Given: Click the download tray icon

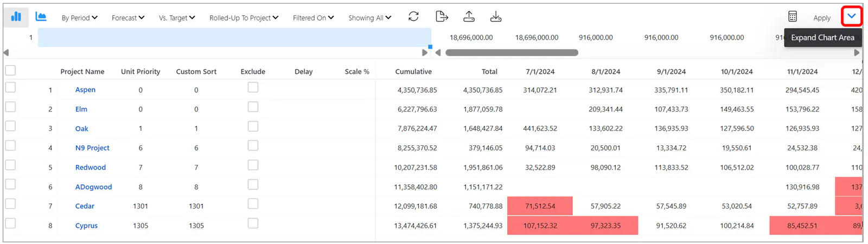Looking at the screenshot, I should 496,17.
